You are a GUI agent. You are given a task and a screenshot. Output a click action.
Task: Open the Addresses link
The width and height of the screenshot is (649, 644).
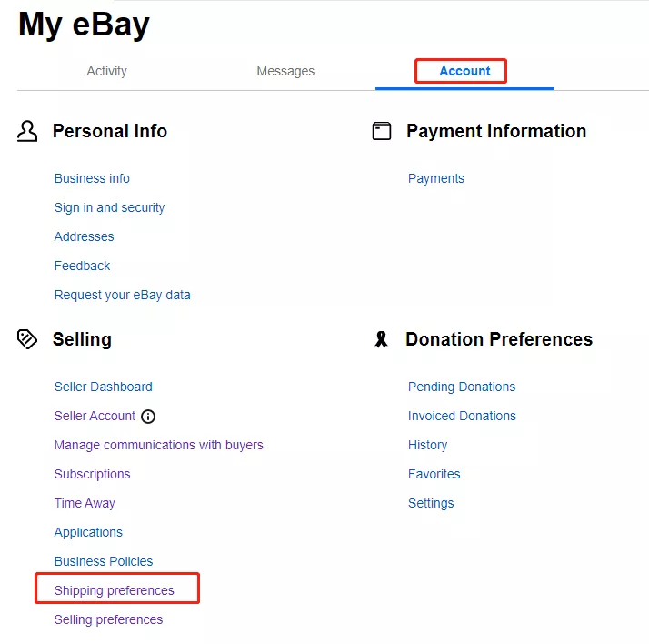[x=84, y=236]
